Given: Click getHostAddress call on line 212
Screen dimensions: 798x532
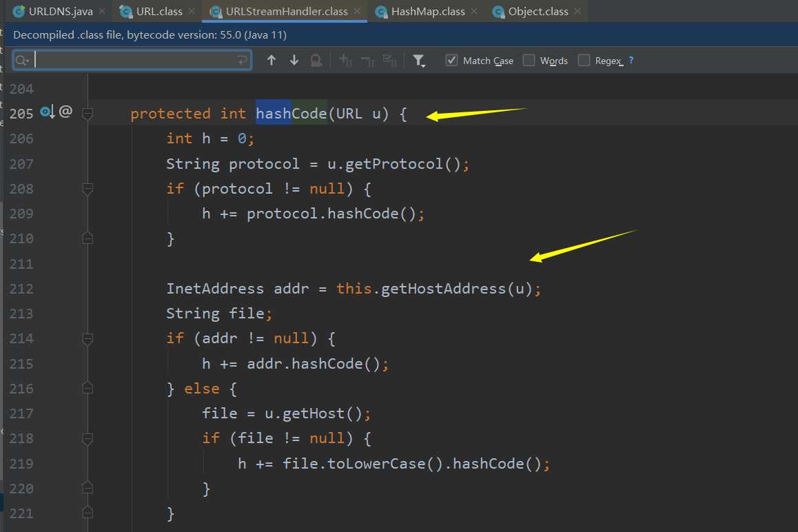Looking at the screenshot, I should 443,289.
